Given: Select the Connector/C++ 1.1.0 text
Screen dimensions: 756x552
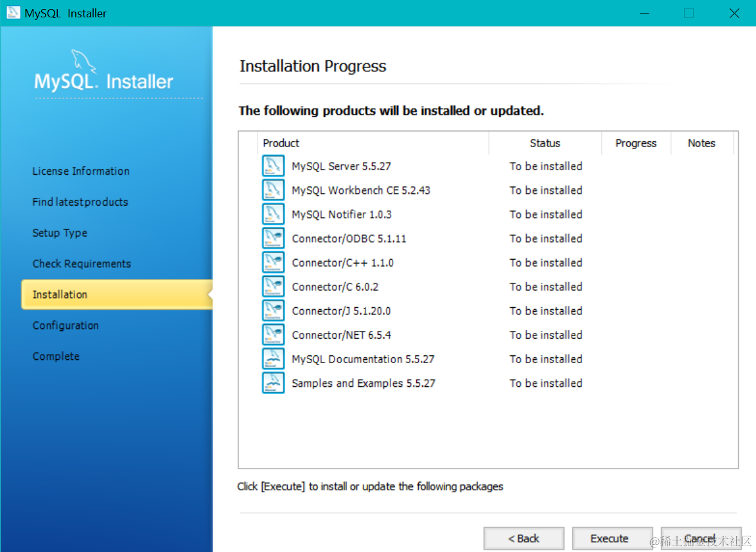Looking at the screenshot, I should 343,263.
